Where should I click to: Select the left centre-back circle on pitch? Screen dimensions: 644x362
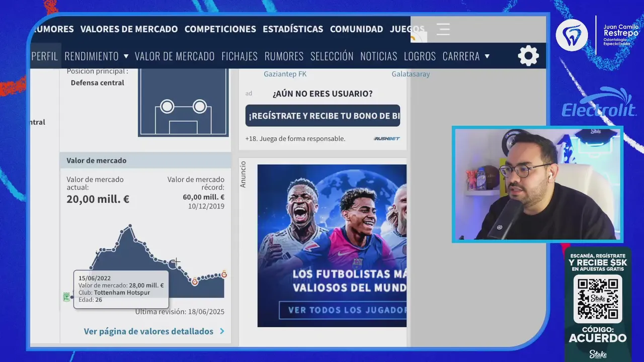[167, 107]
